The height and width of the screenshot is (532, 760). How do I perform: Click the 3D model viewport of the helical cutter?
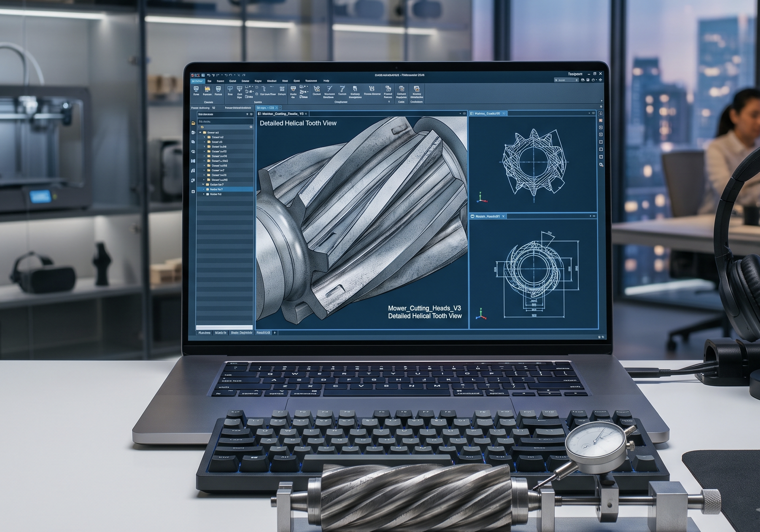[362, 222]
